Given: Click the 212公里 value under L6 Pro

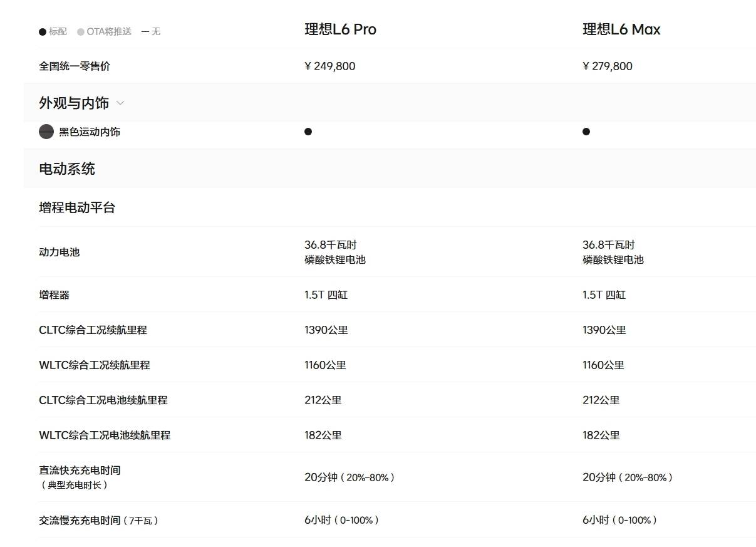Looking at the screenshot, I should coord(323,400).
